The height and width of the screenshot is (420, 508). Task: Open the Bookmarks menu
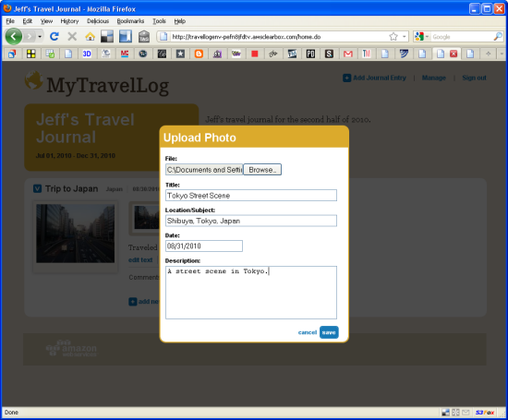click(130, 21)
